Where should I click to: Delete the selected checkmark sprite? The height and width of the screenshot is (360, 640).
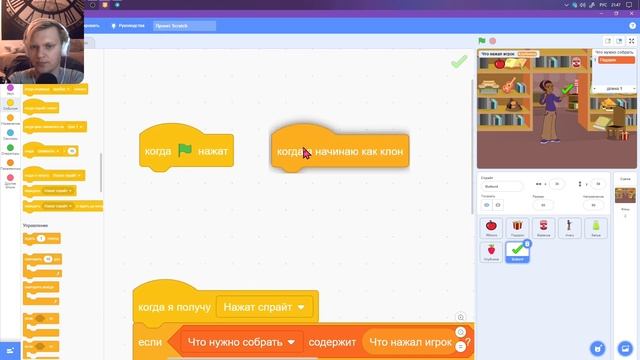(527, 244)
